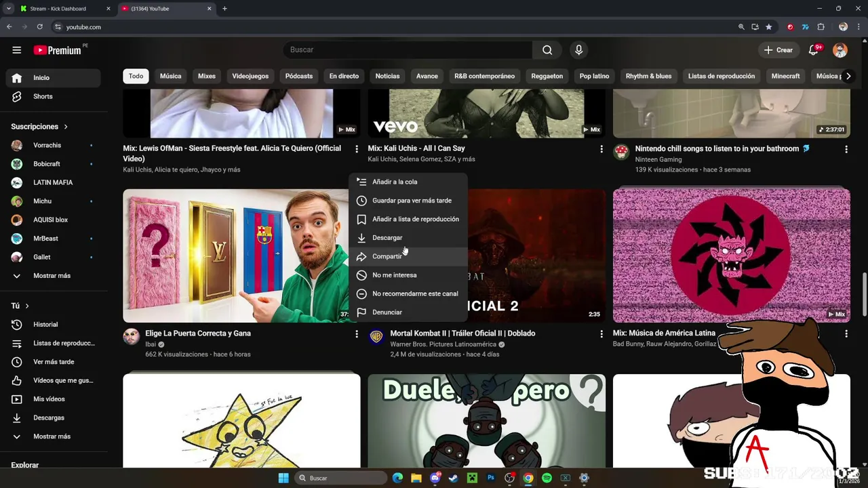
Task: Click the browser zoom magnifier icon
Action: click(741, 27)
